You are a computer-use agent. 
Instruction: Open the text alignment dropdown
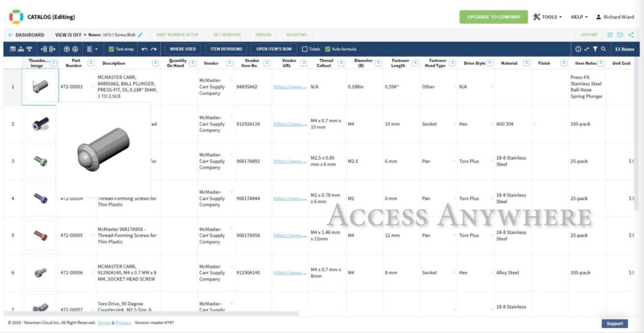click(x=92, y=49)
